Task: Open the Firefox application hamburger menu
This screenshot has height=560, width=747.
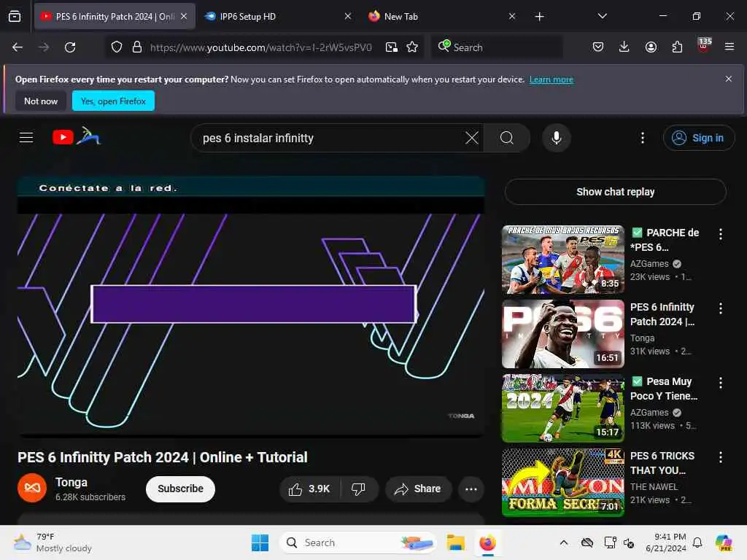Action: click(x=729, y=47)
